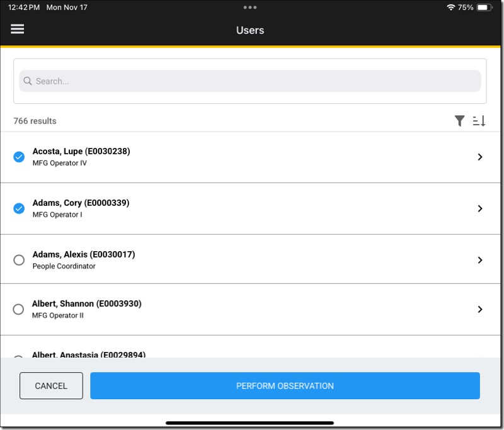Uncheck Acosta, Lupe selection
Image resolution: width=504 pixels, height=430 pixels.
click(19, 157)
